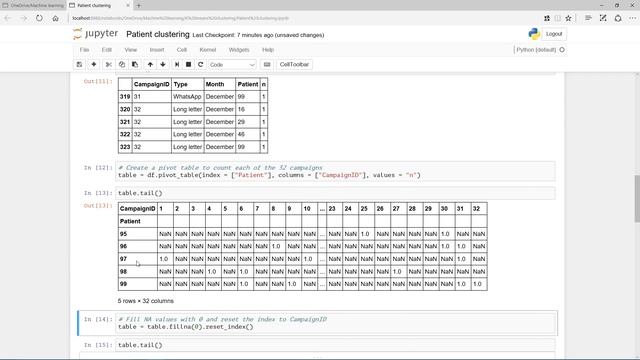640x360 pixels.
Task: Open the browser home page
Action: (56, 18)
